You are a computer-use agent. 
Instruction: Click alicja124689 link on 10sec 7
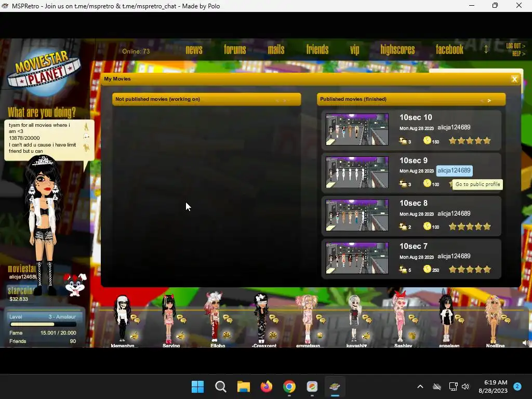[454, 257]
